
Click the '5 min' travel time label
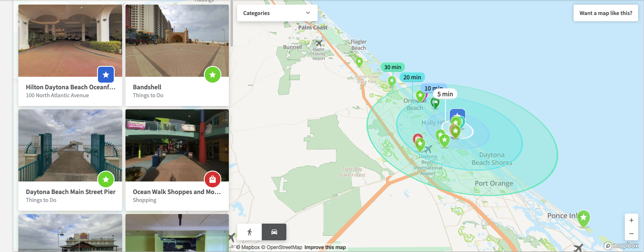pos(445,94)
